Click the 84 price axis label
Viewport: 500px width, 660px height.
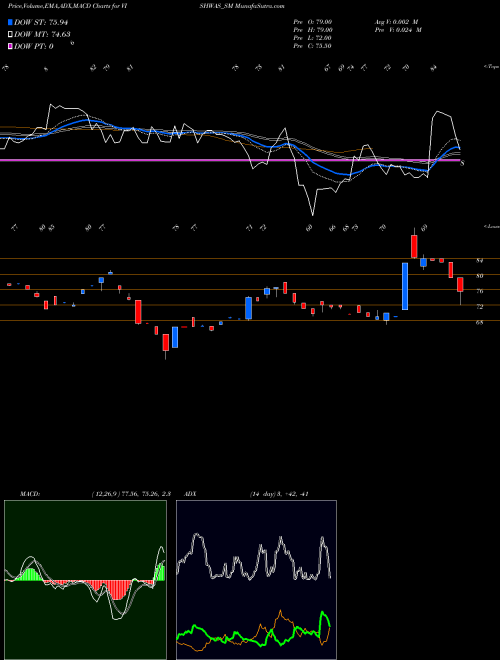coord(479,261)
